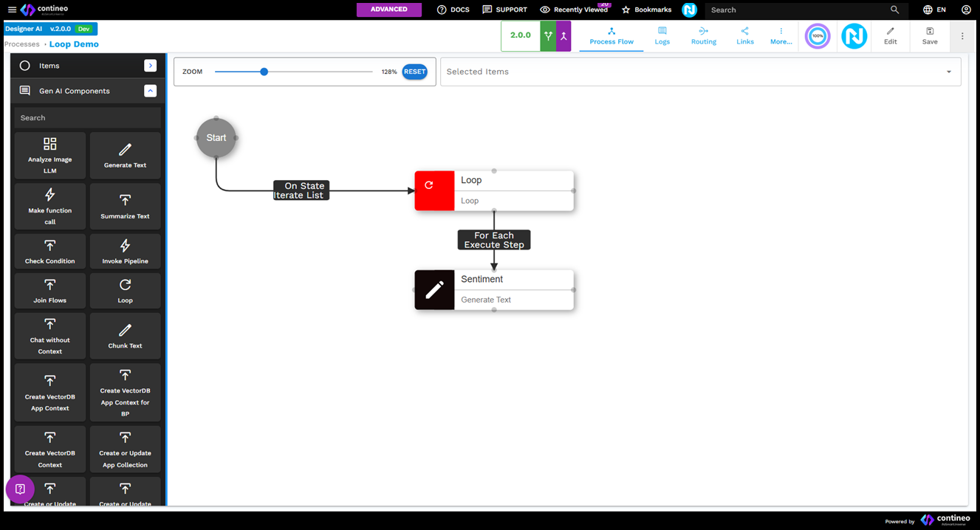Select the Generate Text component
This screenshot has height=530, width=980.
(x=125, y=155)
